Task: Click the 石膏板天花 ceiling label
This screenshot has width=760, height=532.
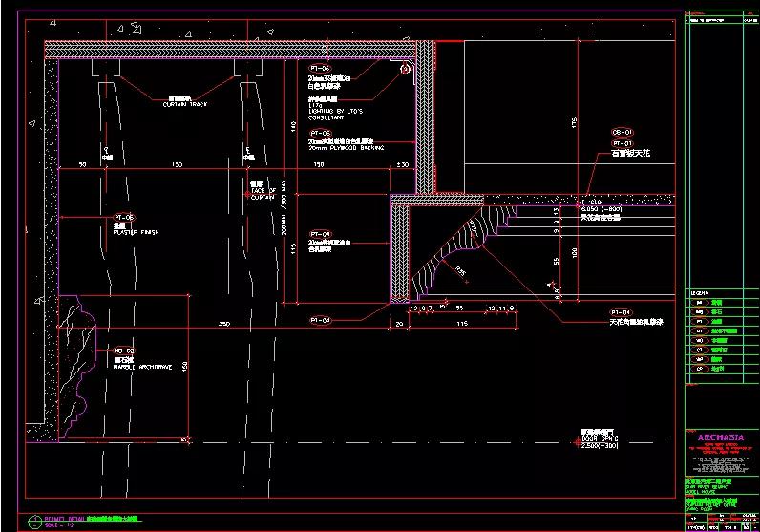Action: pos(630,153)
